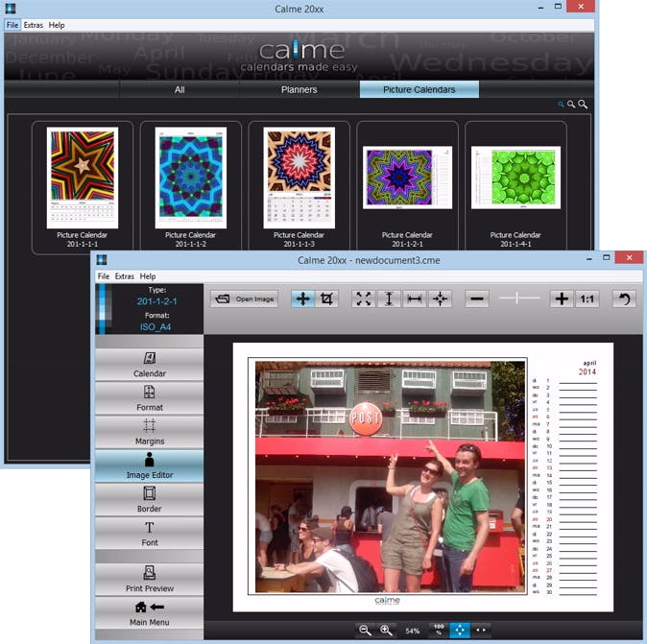Click the undo arrow in editor toolbar
Image resolution: width=647 pixels, height=644 pixels.
tap(624, 298)
